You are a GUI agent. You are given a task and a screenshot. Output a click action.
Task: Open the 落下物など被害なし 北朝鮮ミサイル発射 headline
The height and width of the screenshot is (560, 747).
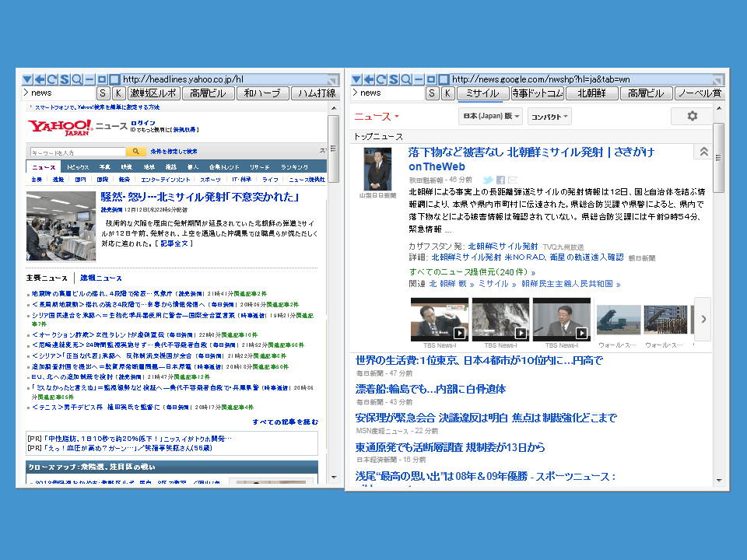[x=531, y=159]
